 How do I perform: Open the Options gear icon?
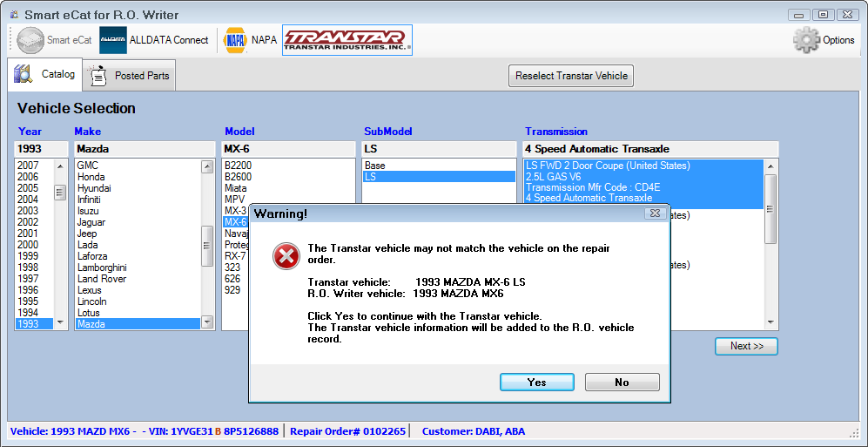[807, 40]
